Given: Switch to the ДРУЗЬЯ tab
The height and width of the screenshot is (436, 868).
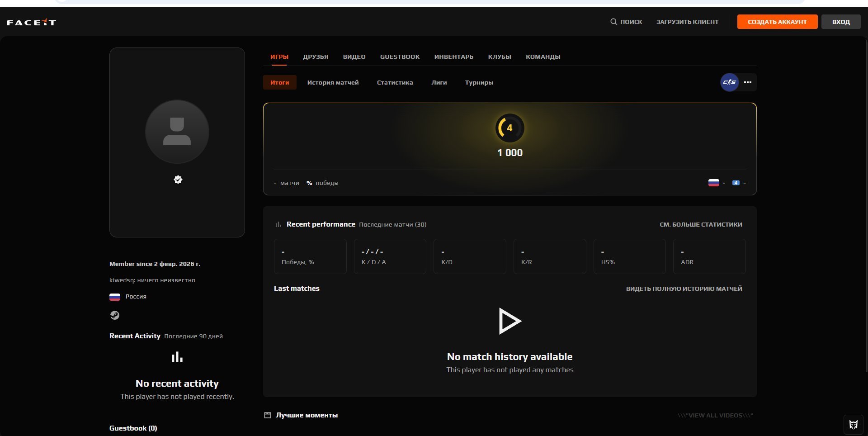Looking at the screenshot, I should pos(316,57).
